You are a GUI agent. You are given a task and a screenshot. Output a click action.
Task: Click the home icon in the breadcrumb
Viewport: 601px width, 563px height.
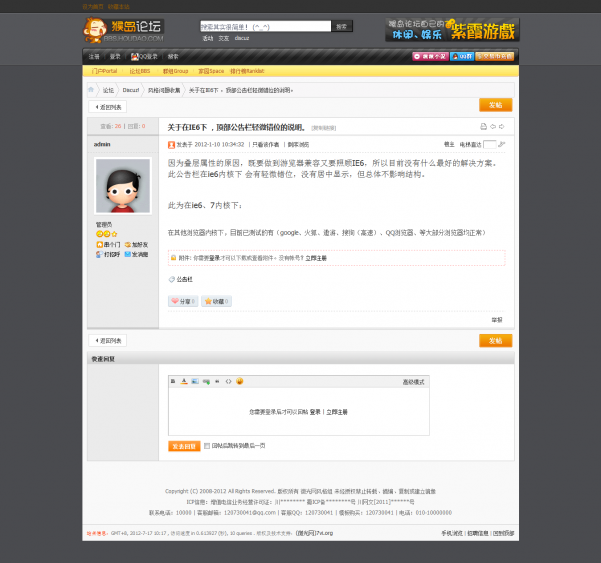[91, 90]
